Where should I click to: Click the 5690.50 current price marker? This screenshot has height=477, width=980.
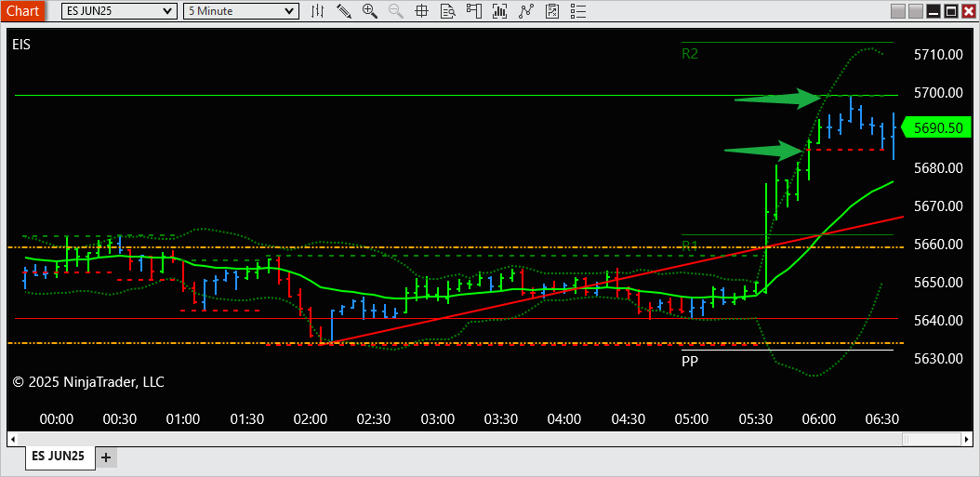click(x=936, y=127)
